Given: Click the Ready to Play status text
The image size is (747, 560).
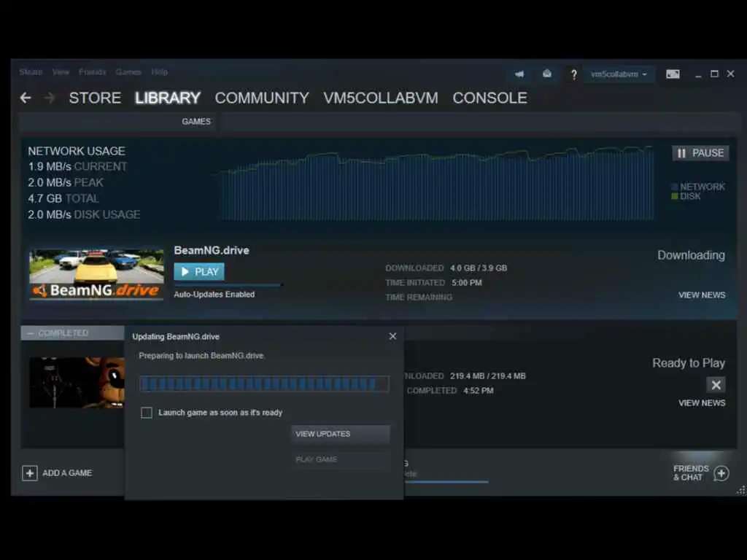Looking at the screenshot, I should (x=689, y=363).
